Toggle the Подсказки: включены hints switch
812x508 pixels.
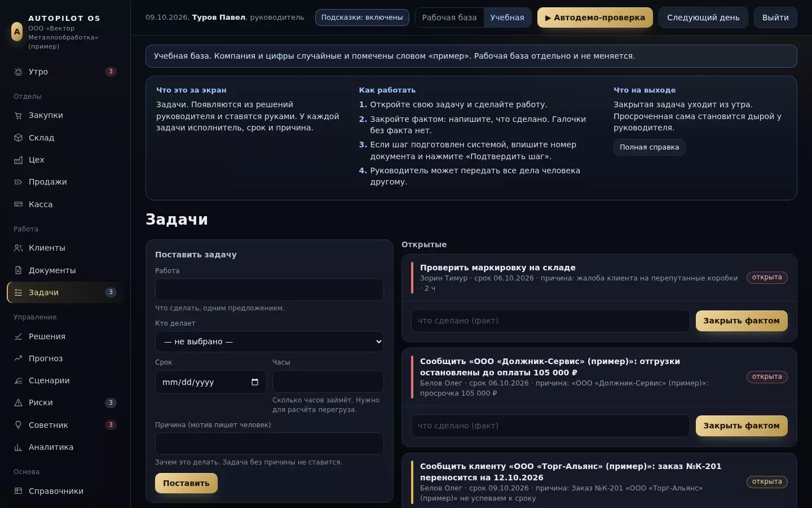[362, 17]
